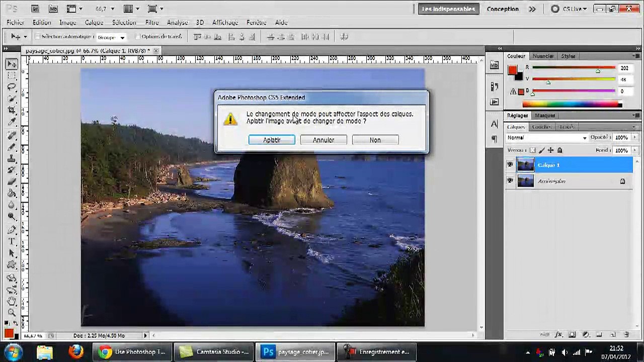The width and height of the screenshot is (644, 362).
Task: Toggle lock image pixels brush icon
Action: [x=541, y=150]
